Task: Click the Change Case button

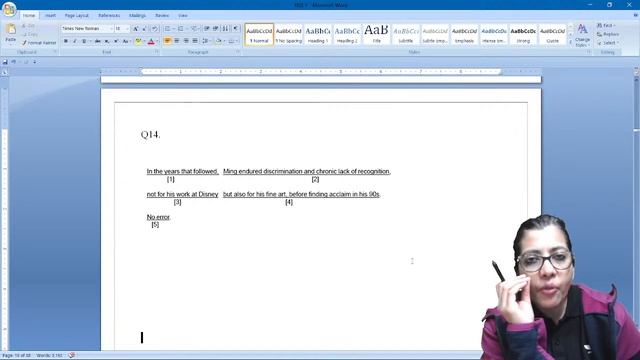Action: point(126,41)
